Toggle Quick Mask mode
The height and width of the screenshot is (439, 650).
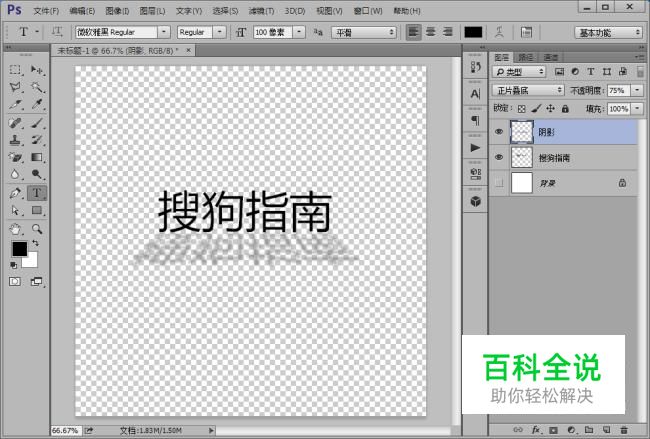tap(15, 282)
